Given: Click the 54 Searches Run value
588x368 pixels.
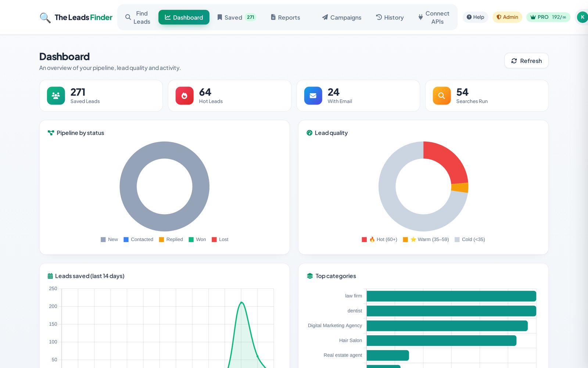Looking at the screenshot, I should click(462, 92).
